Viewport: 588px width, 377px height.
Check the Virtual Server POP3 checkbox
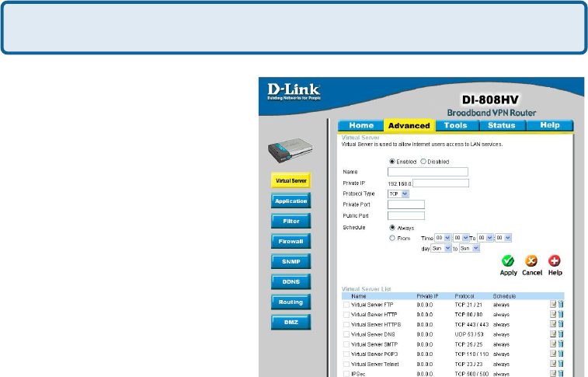click(x=346, y=354)
